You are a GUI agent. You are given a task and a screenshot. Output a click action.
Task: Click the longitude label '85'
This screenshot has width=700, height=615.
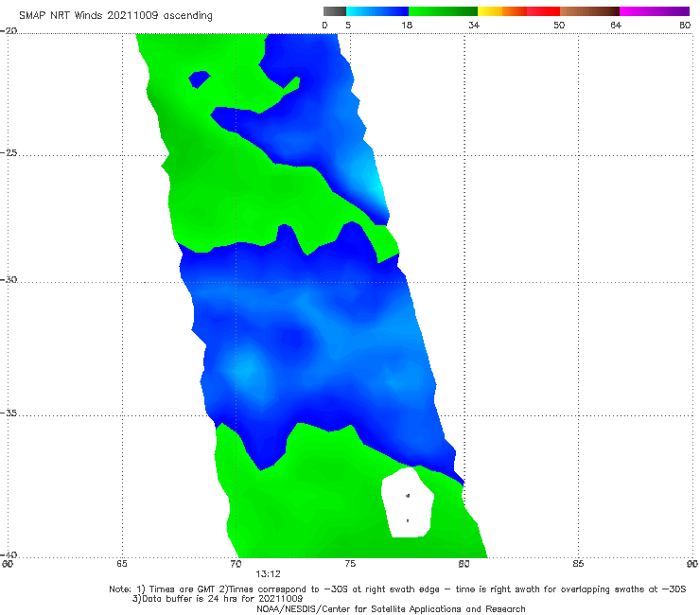click(578, 564)
